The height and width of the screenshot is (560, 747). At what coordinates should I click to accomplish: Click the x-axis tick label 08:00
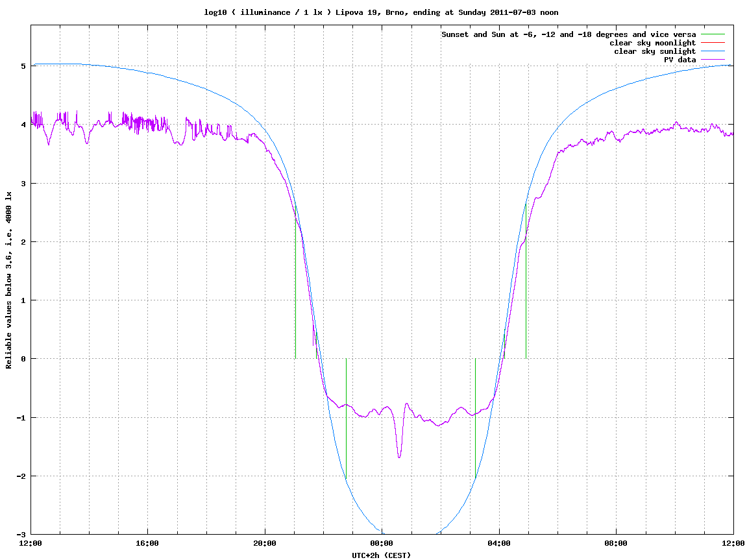[617, 543]
